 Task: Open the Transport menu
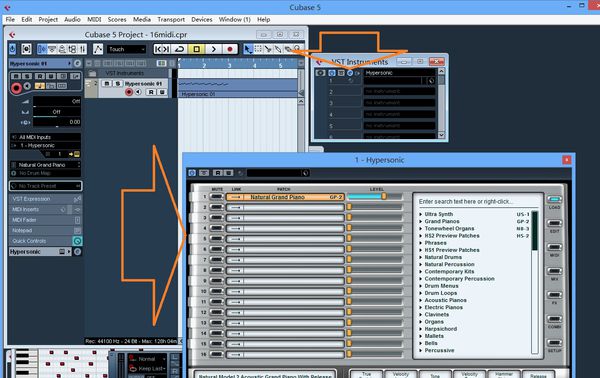click(171, 20)
